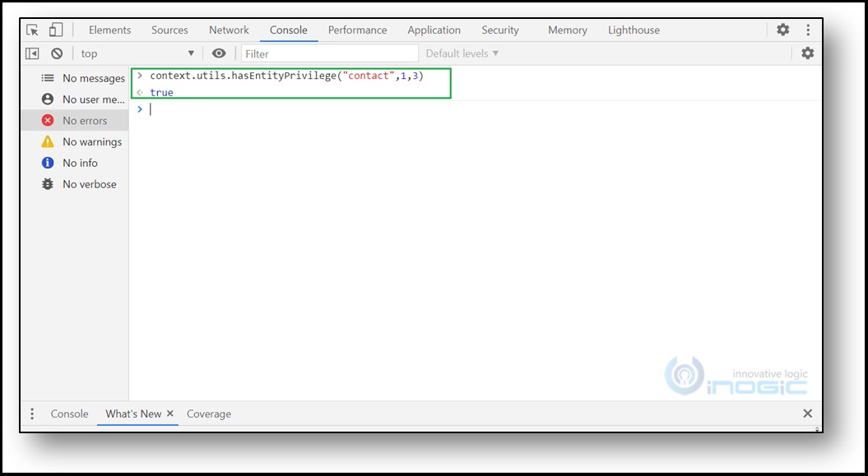Close the What's New tab
Screen dimensions: 868x476
[170, 414]
